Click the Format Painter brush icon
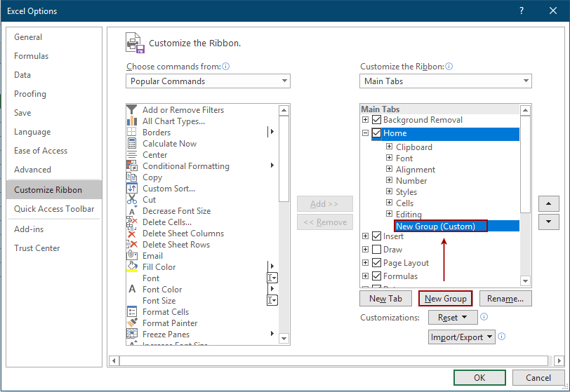The height and width of the screenshot is (392, 570). (x=131, y=323)
